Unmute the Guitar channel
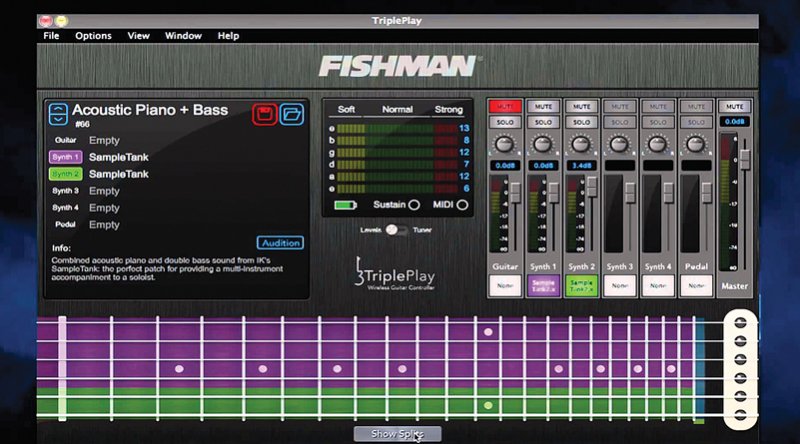The width and height of the screenshot is (800, 444). coord(503,105)
